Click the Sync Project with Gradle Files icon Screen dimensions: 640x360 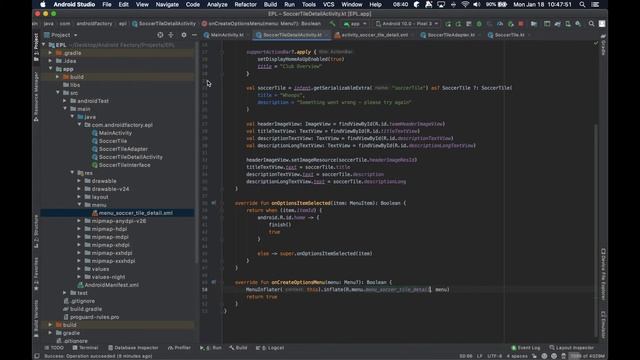(558, 24)
